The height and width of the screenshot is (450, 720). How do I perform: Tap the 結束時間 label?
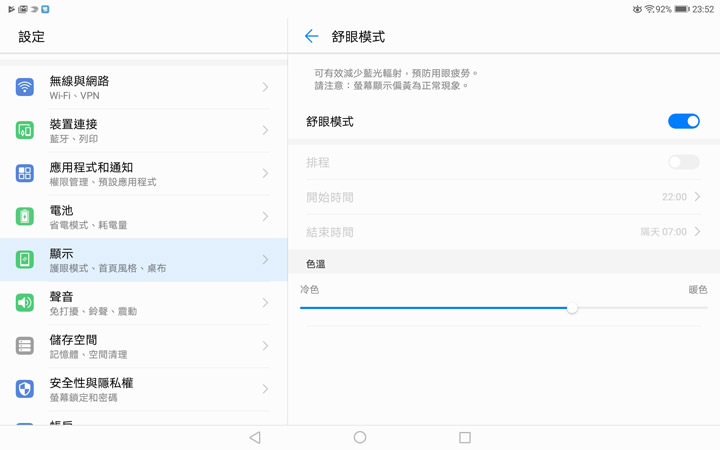(x=330, y=232)
